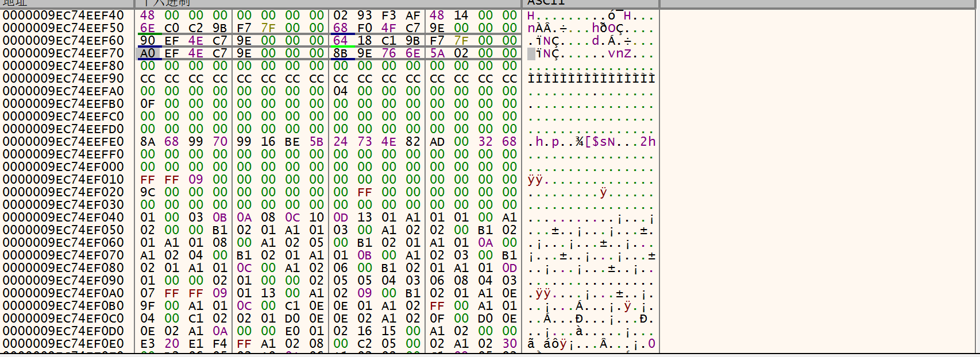
Task: Click highlighted A0 byte in row 0000009EC74EEF70
Action: coord(148,53)
